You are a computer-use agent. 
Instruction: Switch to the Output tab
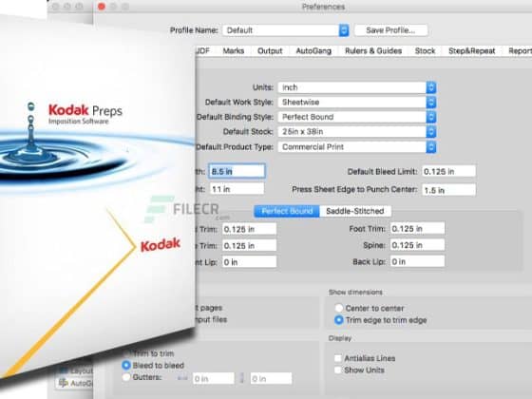[270, 51]
